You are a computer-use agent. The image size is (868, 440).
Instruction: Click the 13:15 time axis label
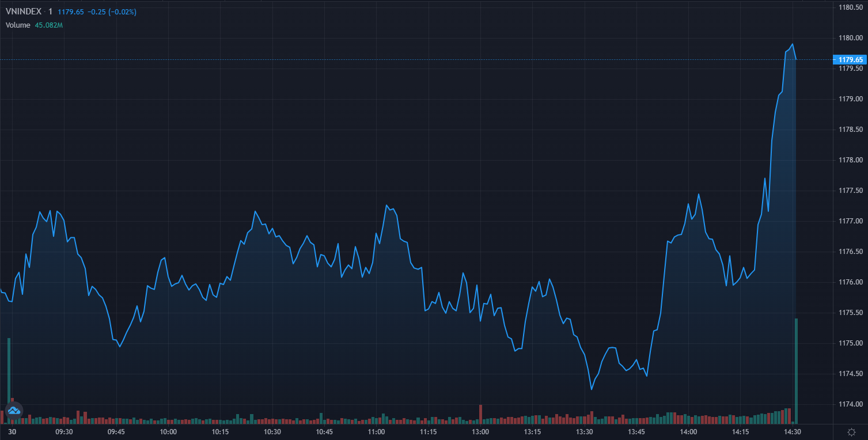pos(532,432)
